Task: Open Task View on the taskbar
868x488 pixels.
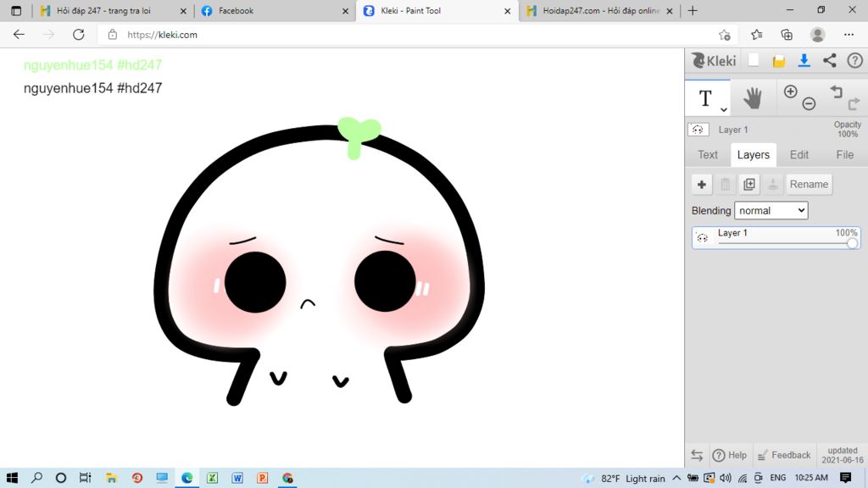Action: (85, 478)
